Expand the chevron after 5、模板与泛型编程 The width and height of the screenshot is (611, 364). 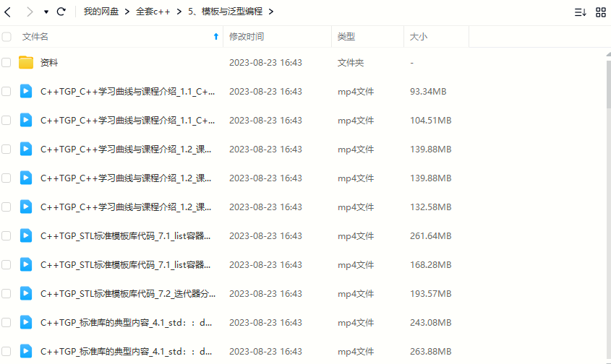point(271,12)
